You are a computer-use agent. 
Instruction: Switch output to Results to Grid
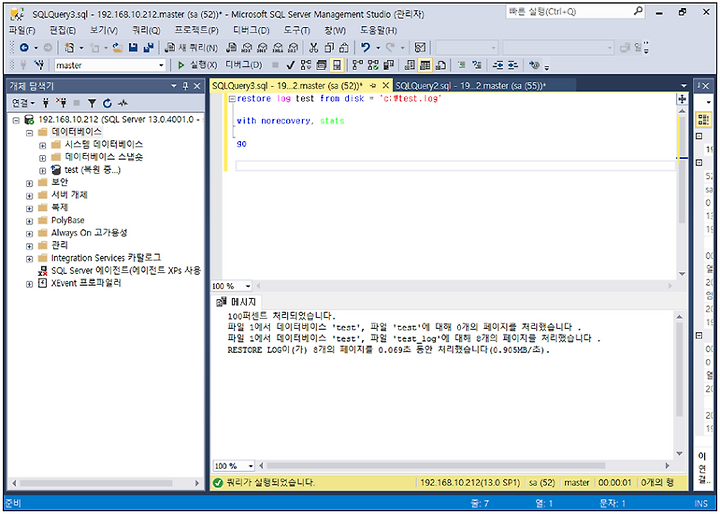[x=425, y=65]
